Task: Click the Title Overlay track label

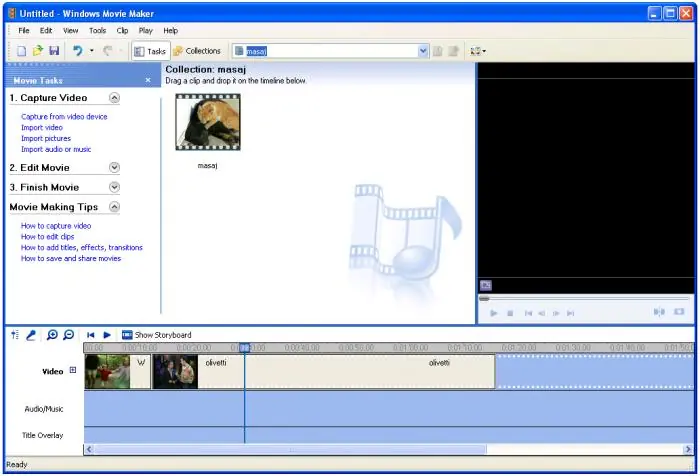Action: 42,435
